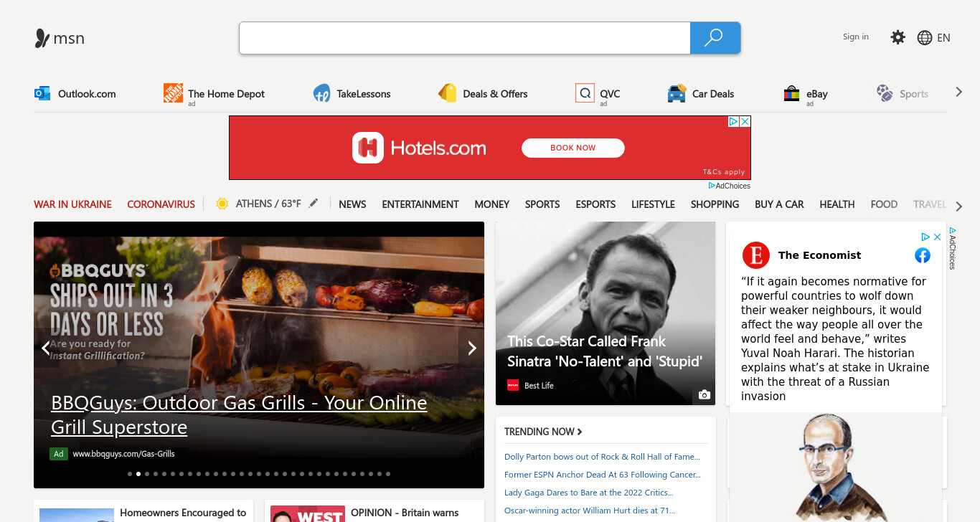The image size is (980, 522).
Task: Click AdChoices icon on Hotels banner
Action: coord(734,122)
